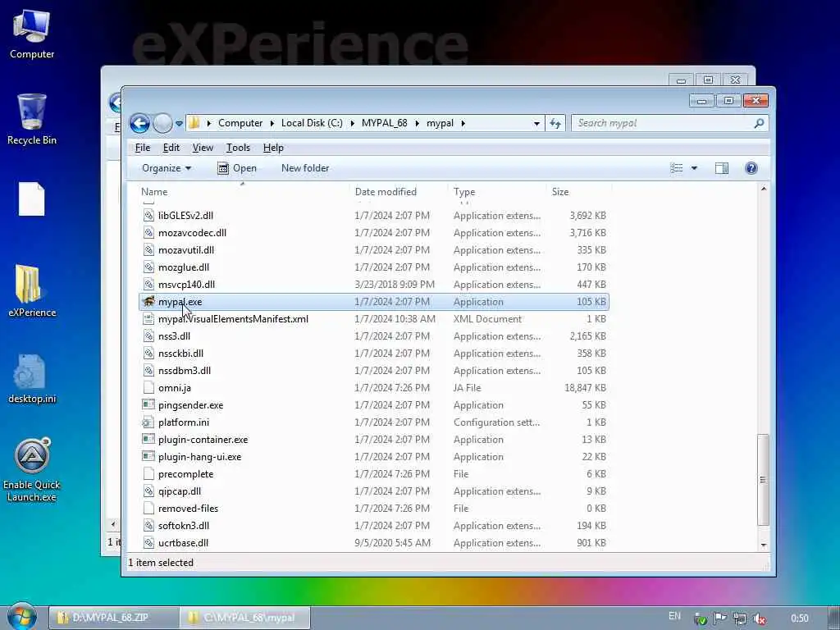Click the scroll up arrow of file list
Image resolution: width=840 pixels, height=630 pixels.
(x=764, y=189)
